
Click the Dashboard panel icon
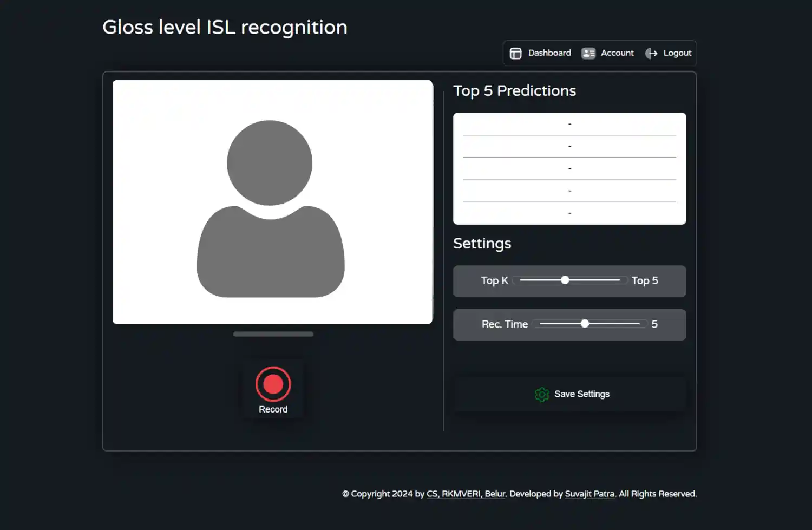coord(515,53)
